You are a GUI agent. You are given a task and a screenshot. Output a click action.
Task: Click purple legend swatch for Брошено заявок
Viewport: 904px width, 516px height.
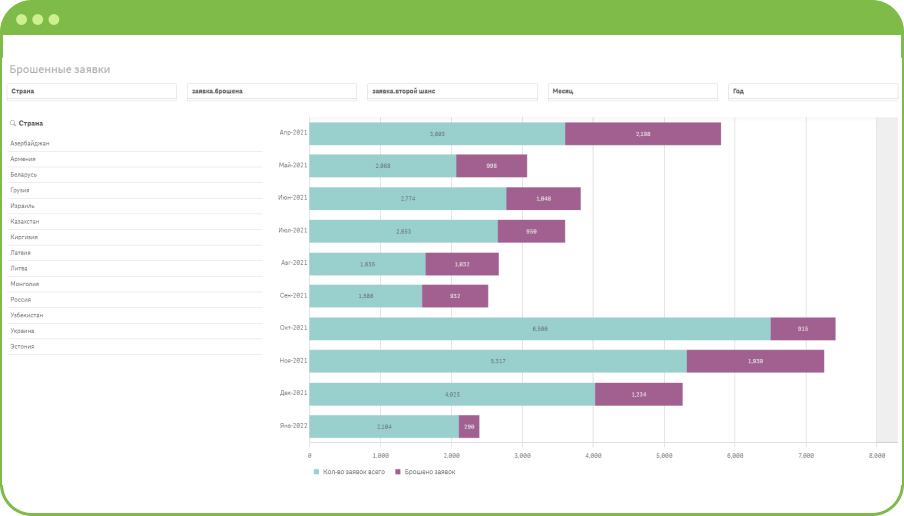(397, 471)
